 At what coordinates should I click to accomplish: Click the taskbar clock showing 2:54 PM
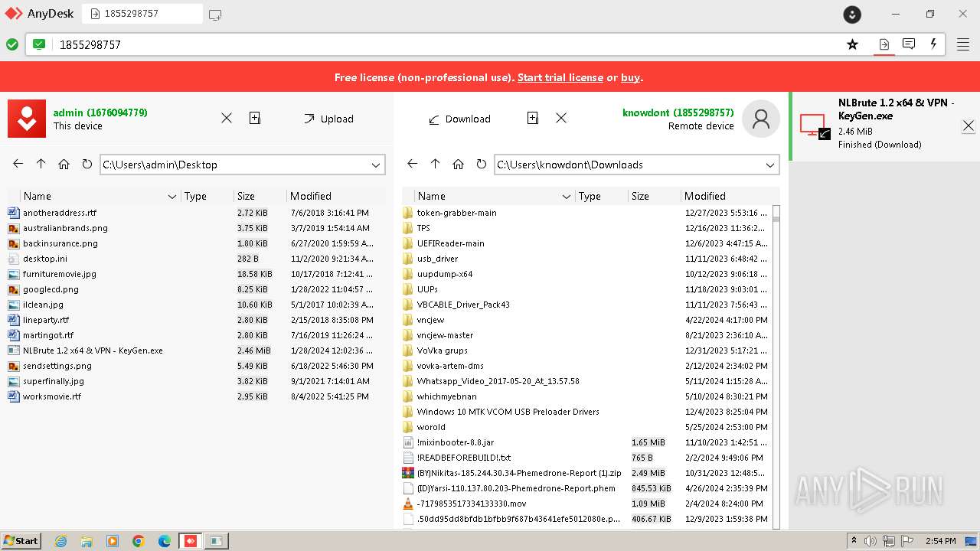point(941,541)
